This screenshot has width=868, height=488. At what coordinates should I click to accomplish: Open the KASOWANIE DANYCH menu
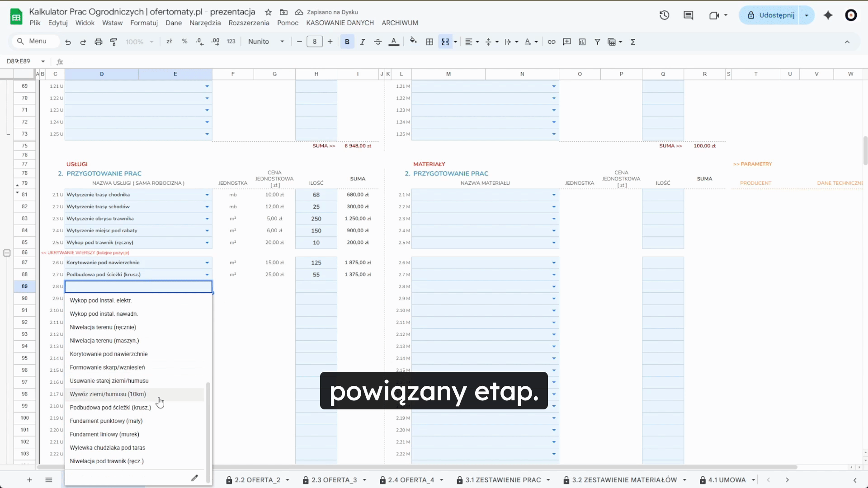pos(340,23)
